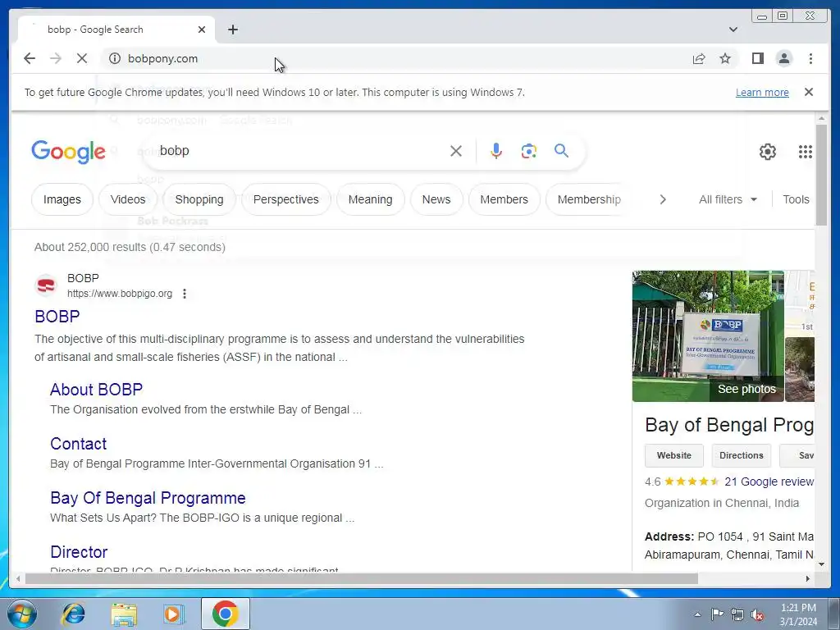Click See photos on the image
This screenshot has width=840, height=630.
pyautogui.click(x=746, y=389)
